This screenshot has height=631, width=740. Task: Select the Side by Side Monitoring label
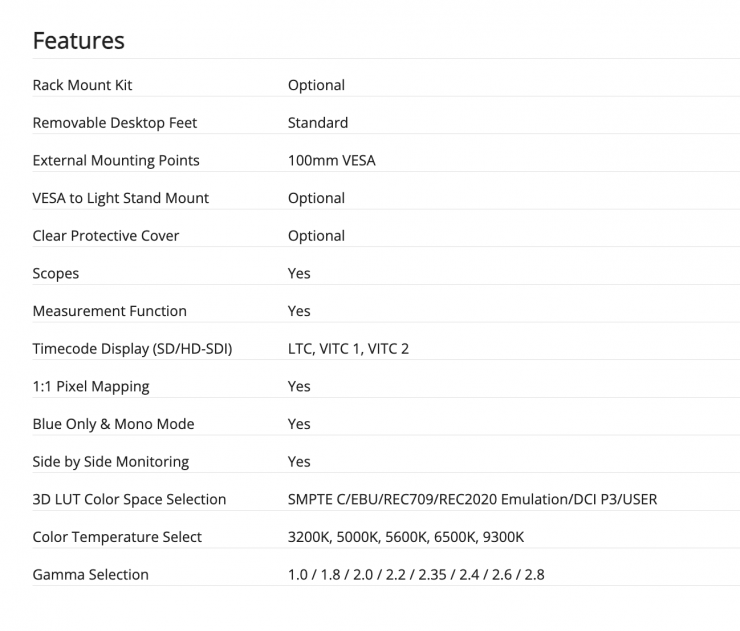(111, 462)
